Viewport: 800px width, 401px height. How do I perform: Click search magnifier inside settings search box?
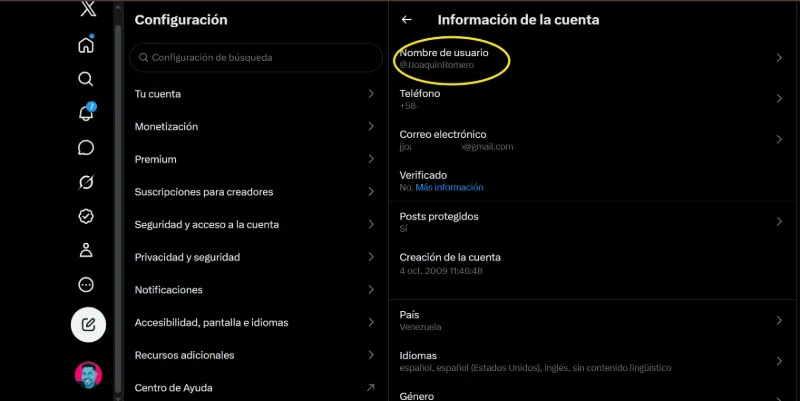[x=143, y=58]
